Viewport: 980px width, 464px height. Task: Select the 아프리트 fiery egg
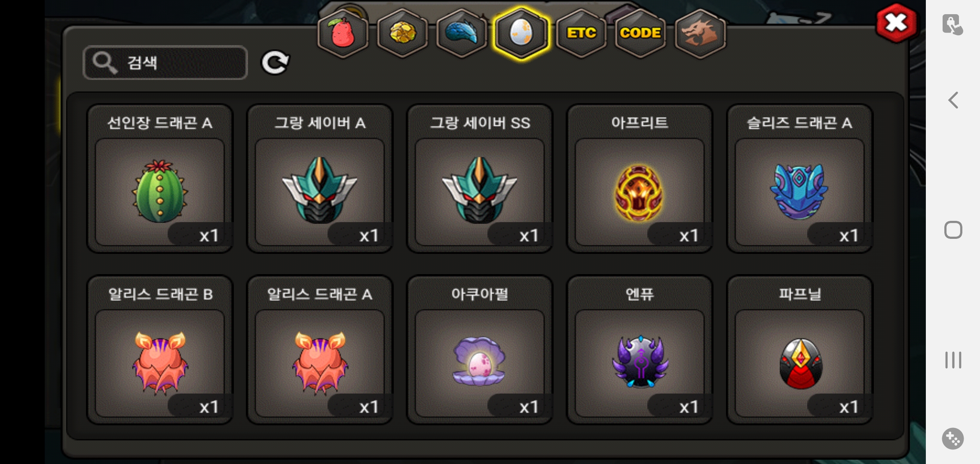point(640,179)
